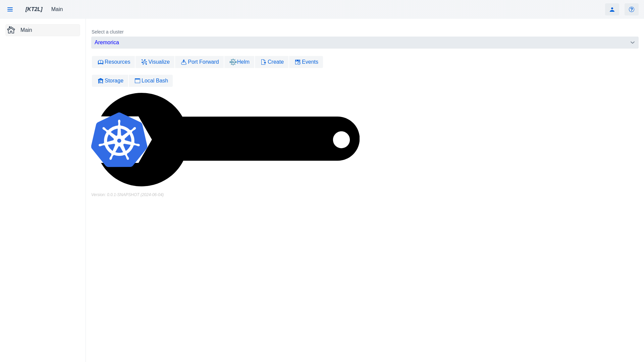Click the Local Bash icon button
Image resolution: width=644 pixels, height=362 pixels.
(x=138, y=81)
